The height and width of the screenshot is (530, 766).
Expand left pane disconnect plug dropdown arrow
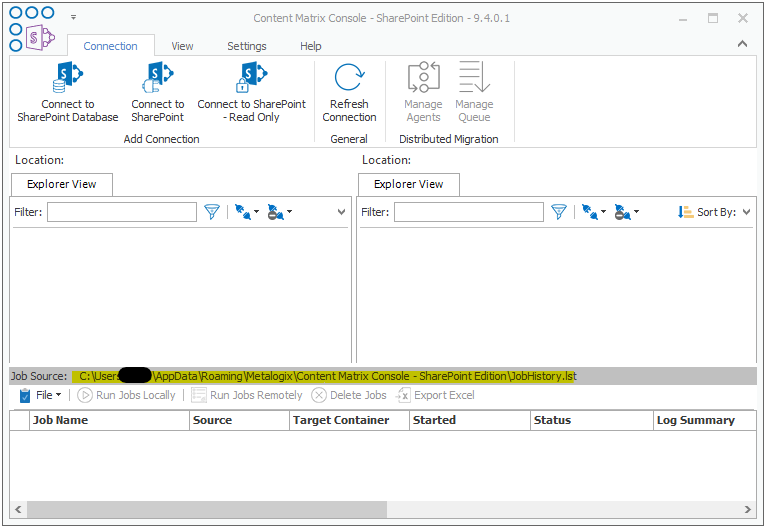(x=290, y=212)
